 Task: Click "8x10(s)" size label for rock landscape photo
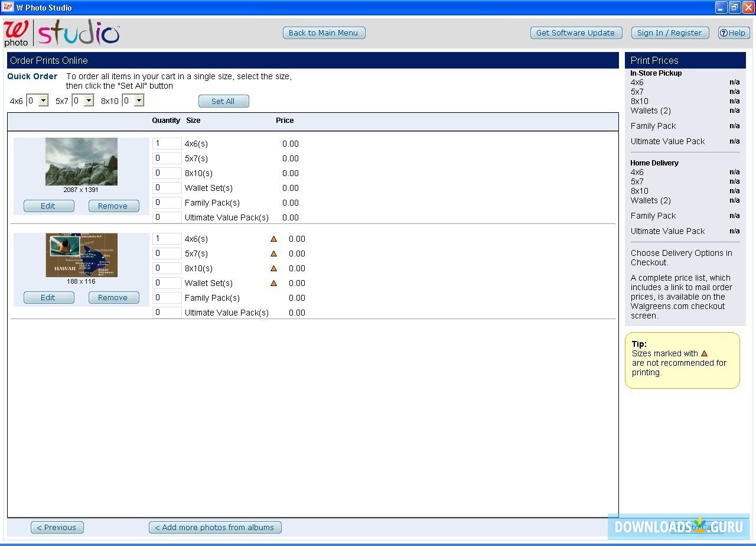[x=198, y=173]
